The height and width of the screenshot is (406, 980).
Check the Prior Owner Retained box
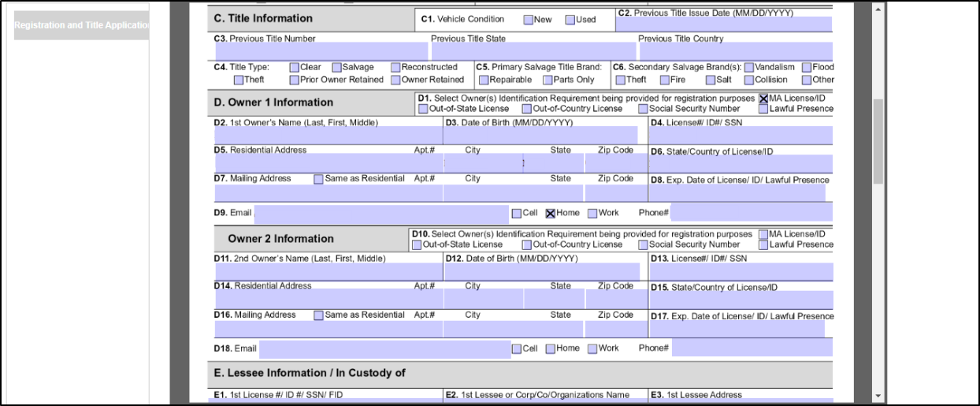pos(294,80)
